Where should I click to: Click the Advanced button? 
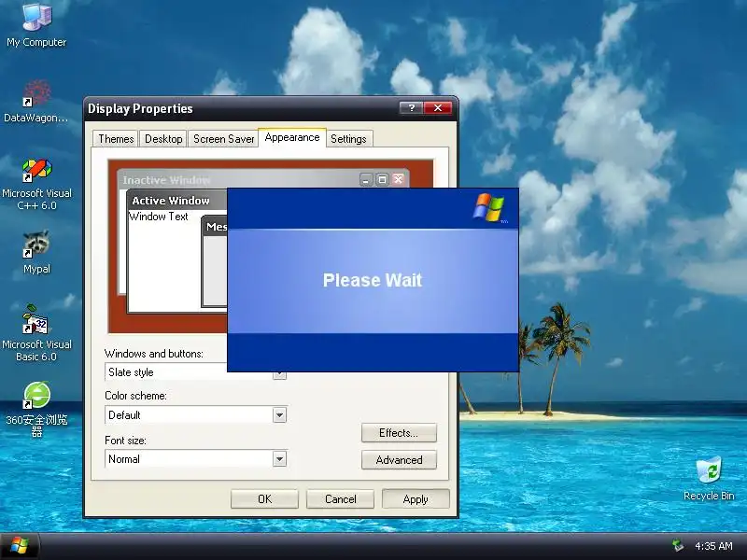(x=399, y=460)
